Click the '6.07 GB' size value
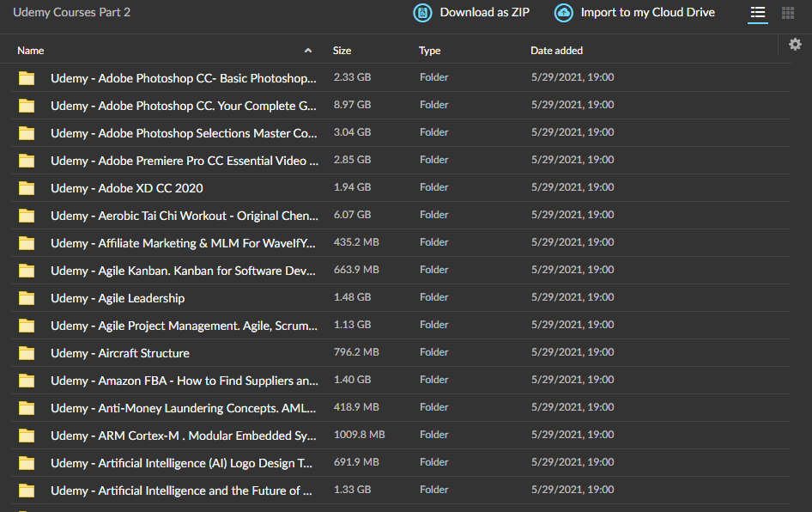The width and height of the screenshot is (812, 512). [x=352, y=215]
